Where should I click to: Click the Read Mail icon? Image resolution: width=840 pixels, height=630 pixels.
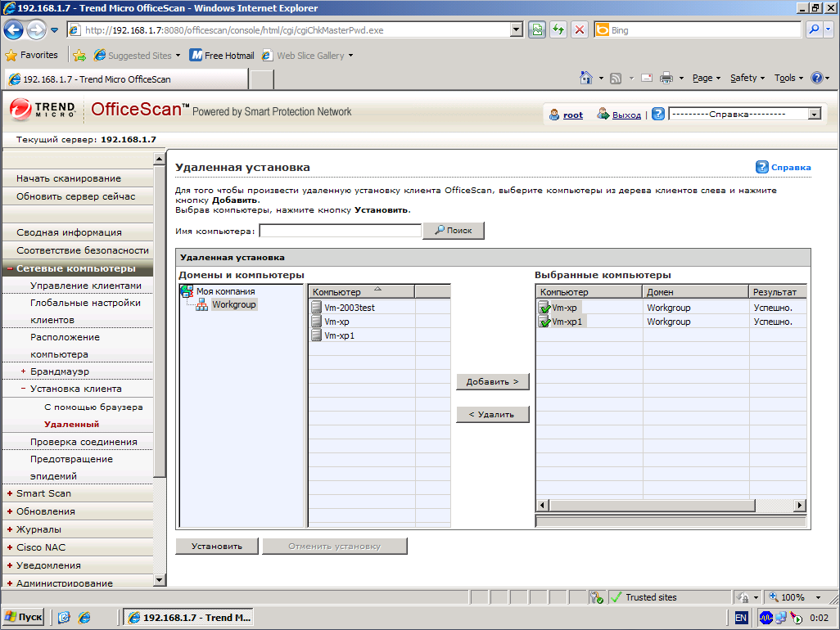click(647, 79)
